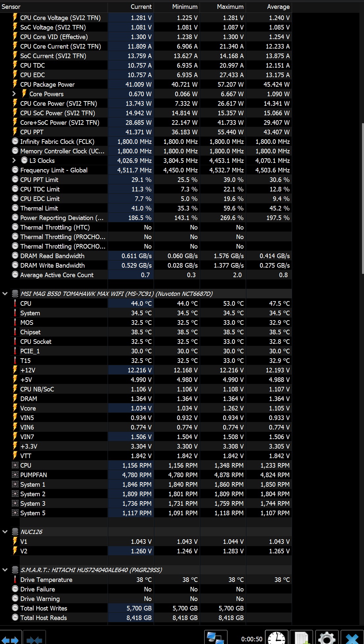Collapse the MSI MAG B550 TOMAHAWK section
This screenshot has height=644, width=364.
(5, 294)
